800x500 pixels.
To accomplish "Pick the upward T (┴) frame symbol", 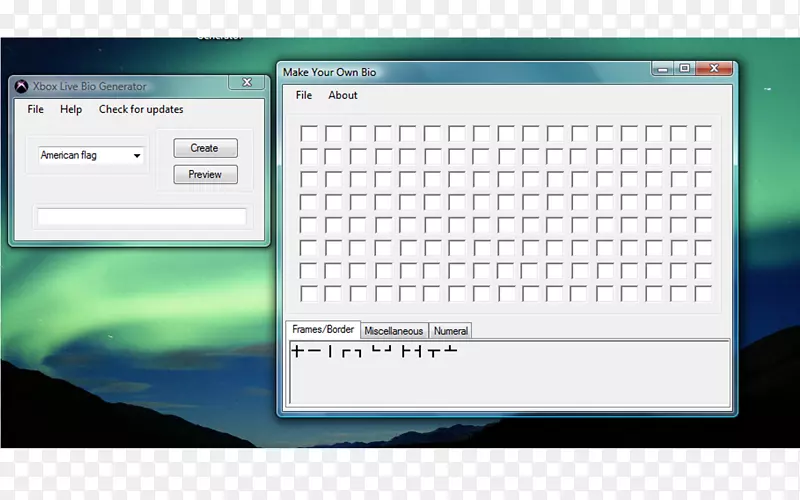I will 451,349.
